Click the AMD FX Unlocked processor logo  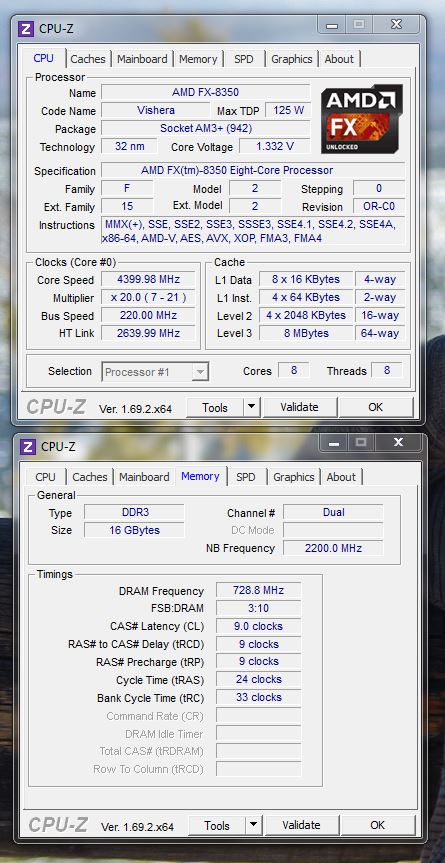tap(362, 119)
